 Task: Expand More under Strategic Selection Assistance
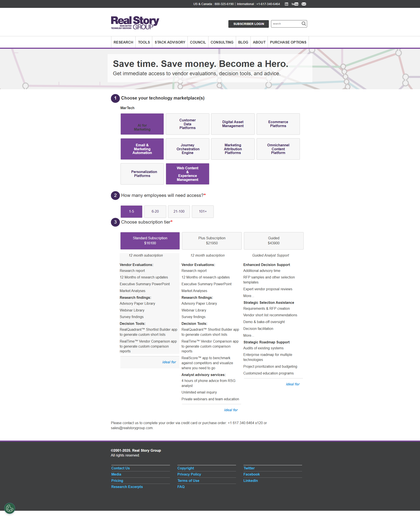pyautogui.click(x=248, y=335)
